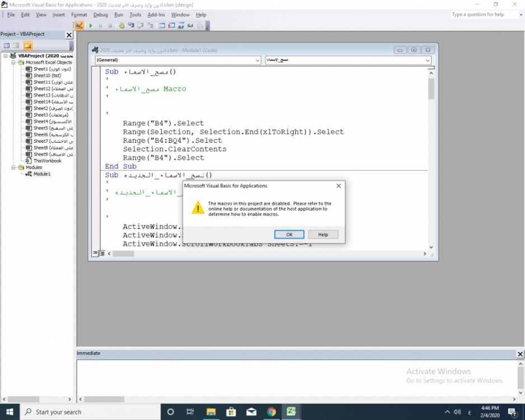Click View Object icon in Project panel

tap(16, 45)
